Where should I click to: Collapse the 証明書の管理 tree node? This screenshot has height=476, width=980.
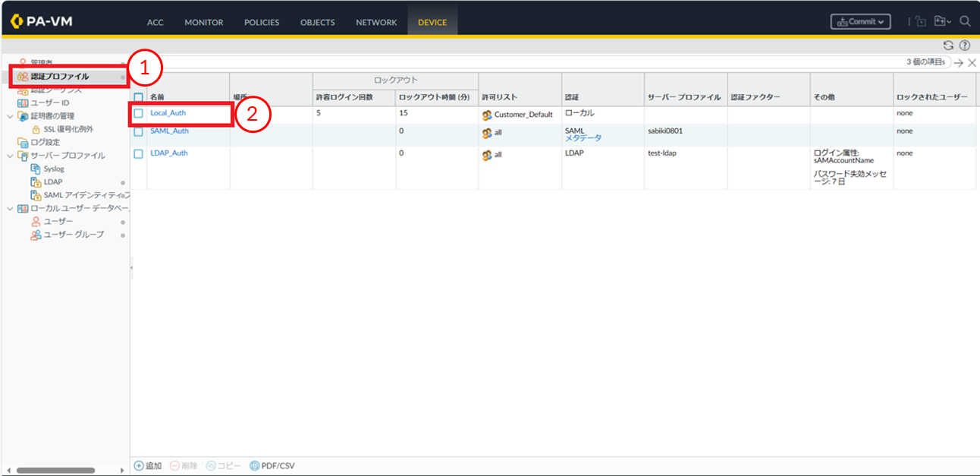[x=9, y=116]
